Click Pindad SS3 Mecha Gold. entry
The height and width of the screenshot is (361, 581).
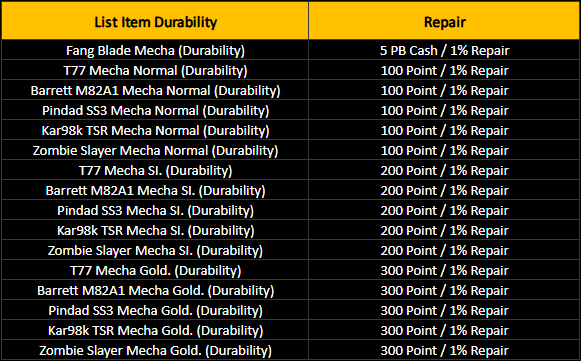pos(155,311)
